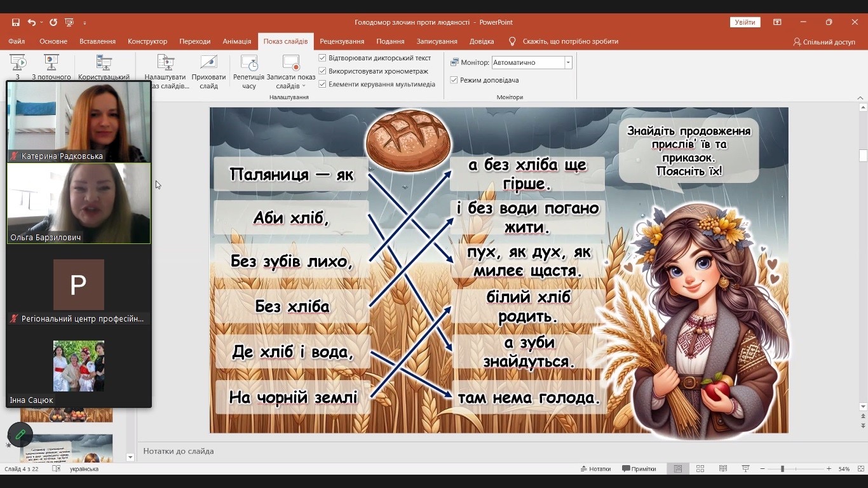This screenshot has width=868, height=488.
Task: Click the zoom slider in status bar
Action: [782, 469]
